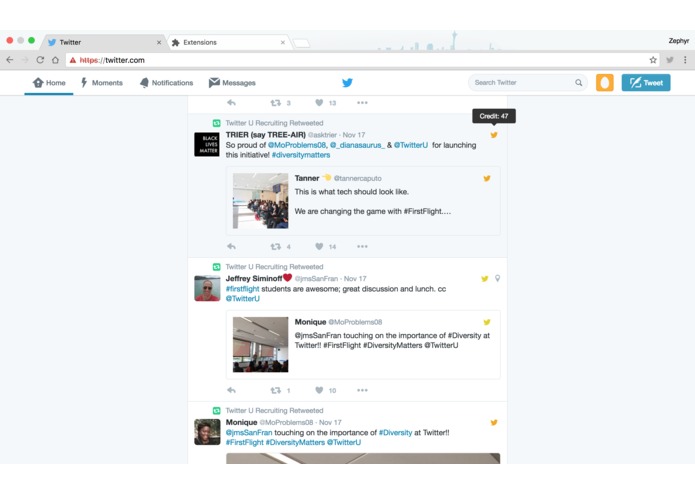Screen dimensions: 695x494
Task: Click the bird icon on Jeffrey Siminoff's tweet
Action: [484, 278]
